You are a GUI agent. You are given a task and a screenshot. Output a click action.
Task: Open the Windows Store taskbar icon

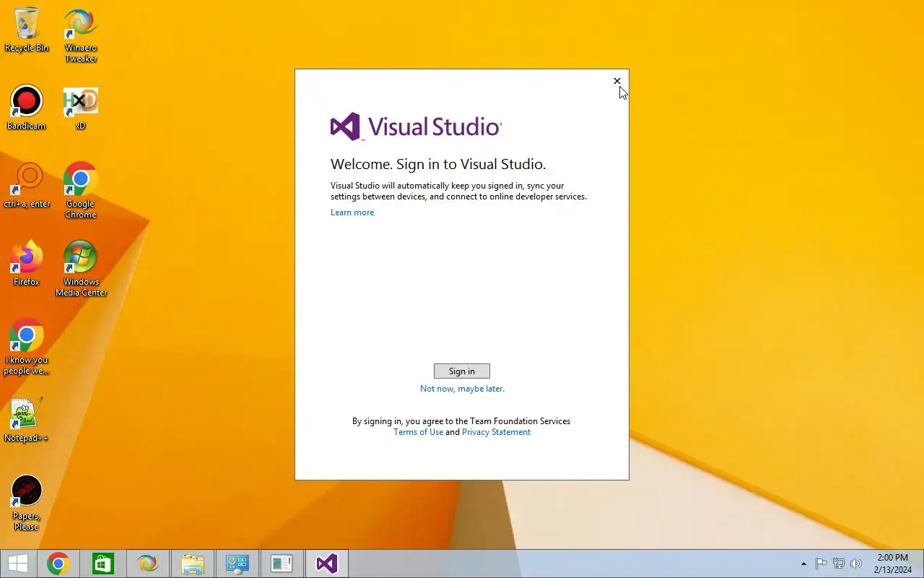103,564
